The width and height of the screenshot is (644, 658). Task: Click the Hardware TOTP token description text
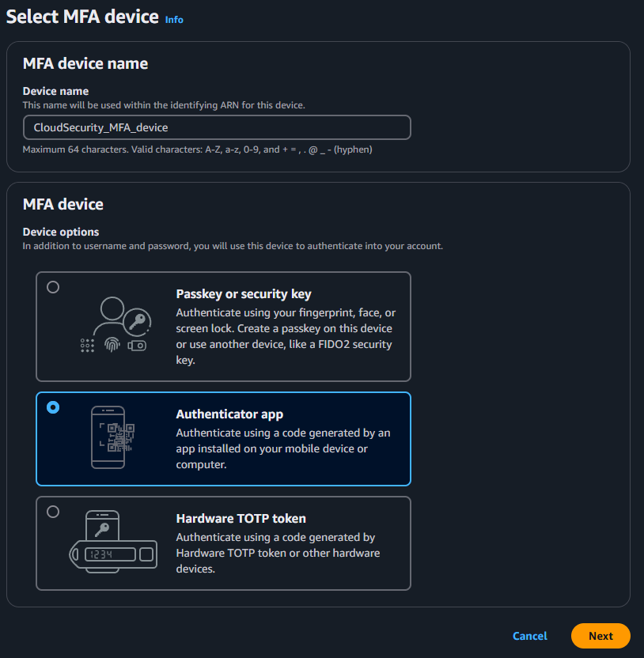[278, 553]
